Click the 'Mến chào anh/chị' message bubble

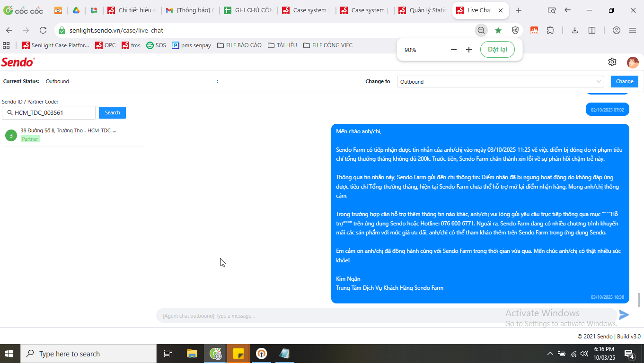click(480, 214)
